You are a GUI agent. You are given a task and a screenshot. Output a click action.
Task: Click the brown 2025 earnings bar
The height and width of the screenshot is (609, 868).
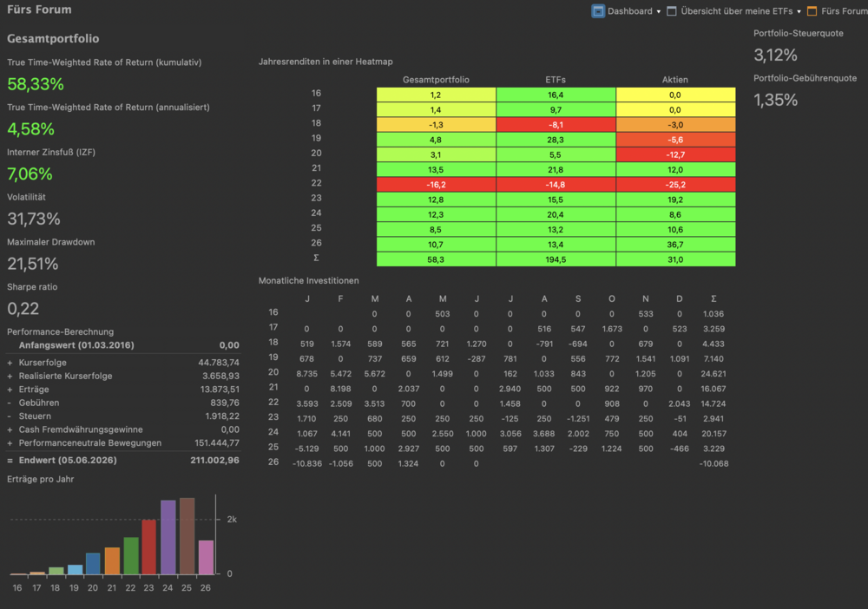pyautogui.click(x=187, y=535)
